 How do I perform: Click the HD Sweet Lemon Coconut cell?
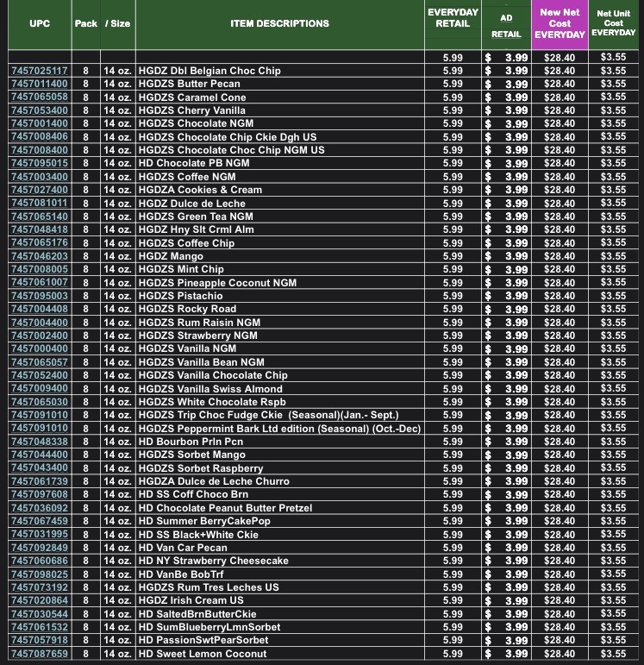[202, 654]
